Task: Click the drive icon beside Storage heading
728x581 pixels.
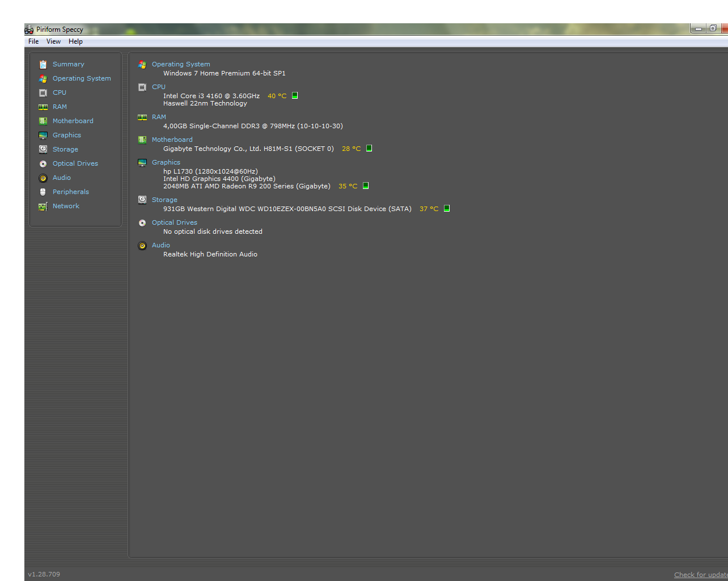Action: pyautogui.click(x=142, y=200)
